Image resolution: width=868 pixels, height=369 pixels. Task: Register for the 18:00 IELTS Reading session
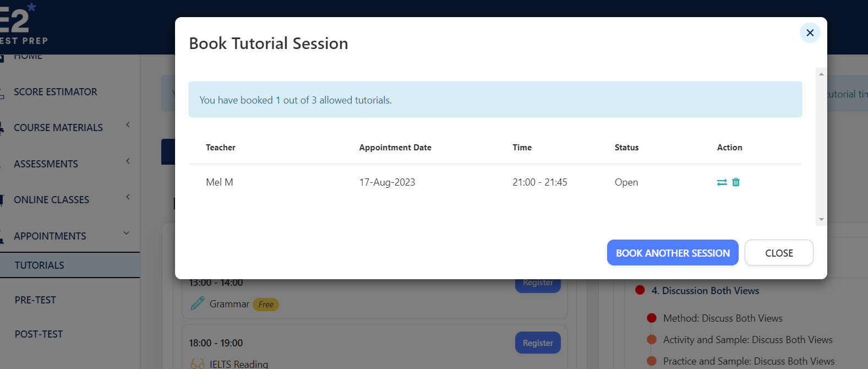point(538,342)
